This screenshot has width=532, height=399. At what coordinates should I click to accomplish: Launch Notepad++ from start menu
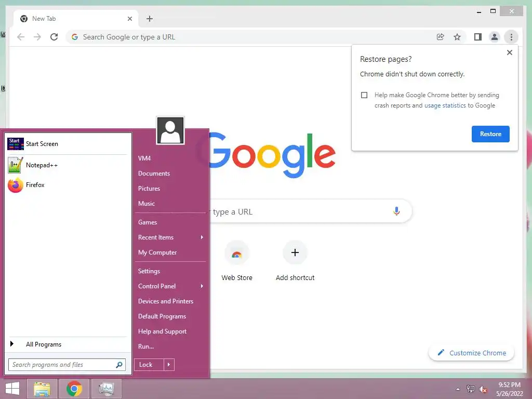[x=67, y=165]
